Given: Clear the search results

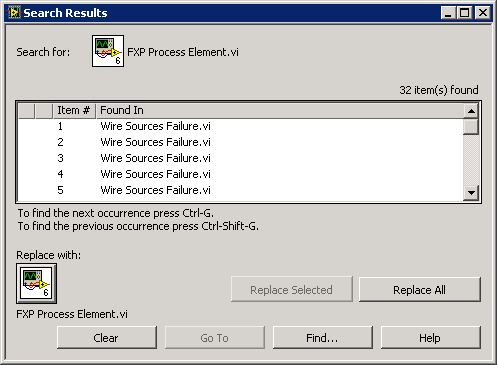Looking at the screenshot, I should tap(107, 338).
